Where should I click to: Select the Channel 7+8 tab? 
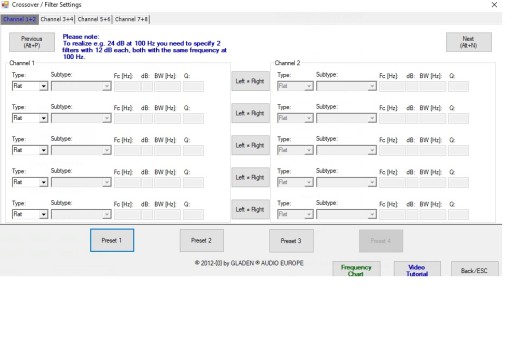(x=131, y=19)
